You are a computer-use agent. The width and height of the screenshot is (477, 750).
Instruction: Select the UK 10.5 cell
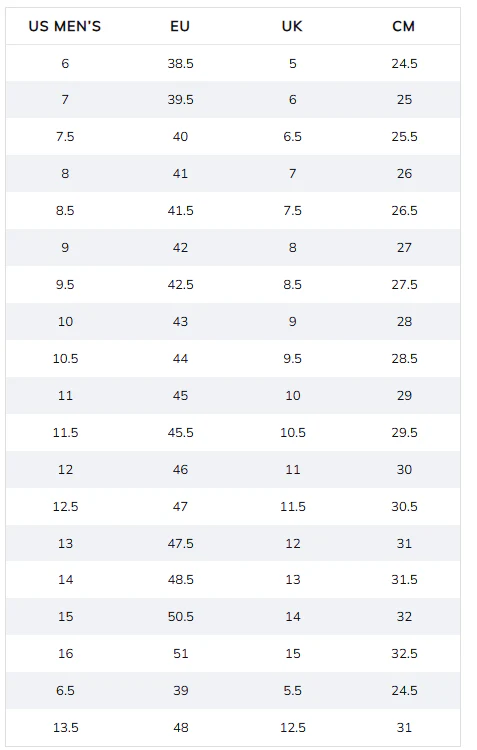(x=292, y=433)
